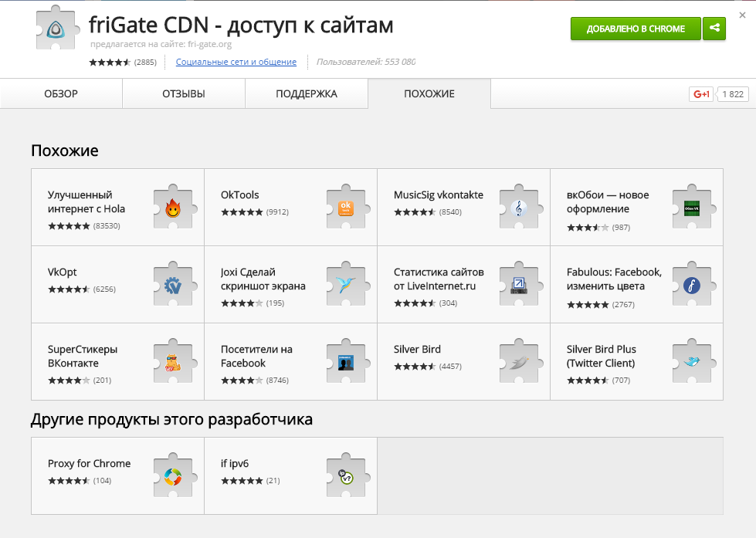
Task: Open the вкОбои — новое оформление title
Action: pos(608,201)
